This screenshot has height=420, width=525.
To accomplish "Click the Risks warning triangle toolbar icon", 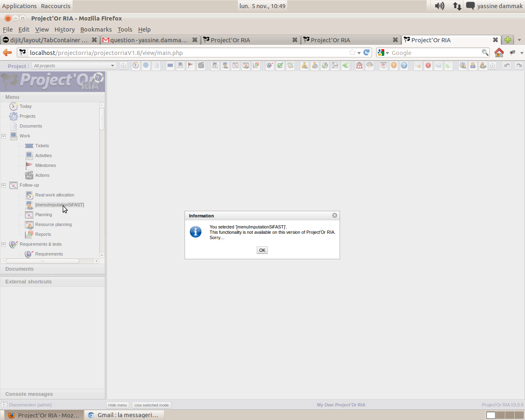I will [359, 66].
